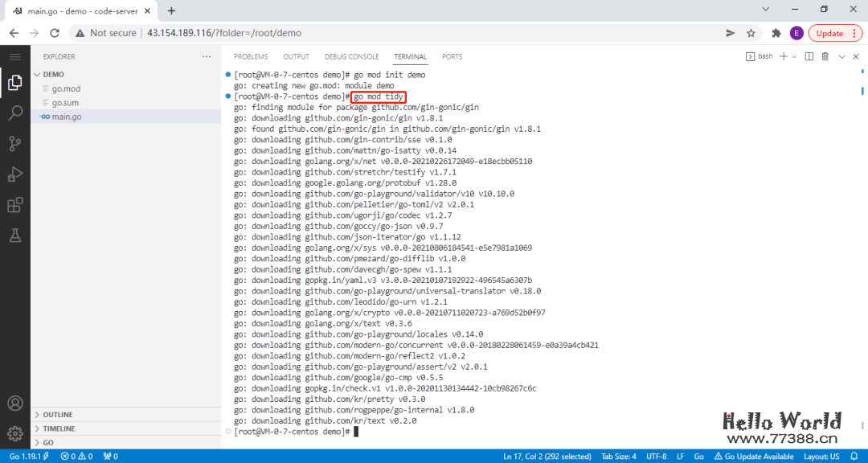The height and width of the screenshot is (463, 868).
Task: Kill terminal with the trash icon
Action: (x=825, y=56)
